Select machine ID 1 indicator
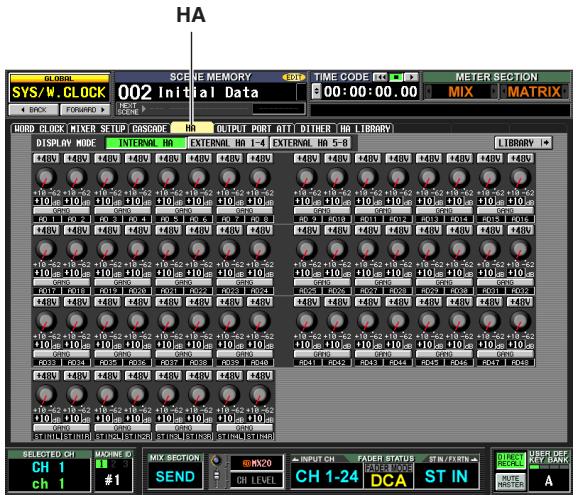576x495 pixels. pos(101,464)
